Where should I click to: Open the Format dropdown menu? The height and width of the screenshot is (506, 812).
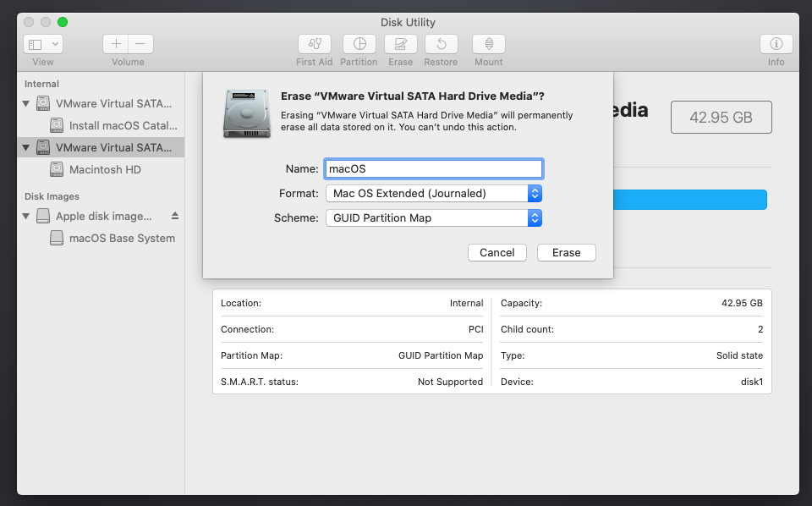(535, 193)
